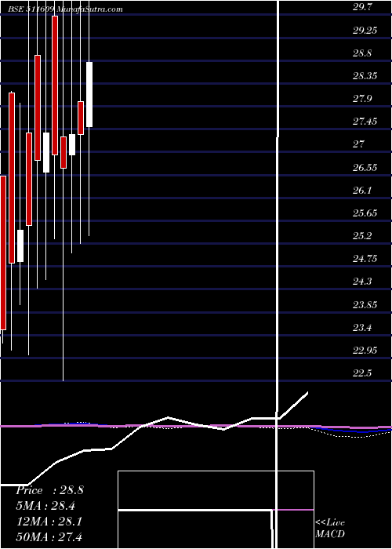Screen dimensions: 392x549
Task: Click the '25.2' price axis label
Action: (364, 235)
